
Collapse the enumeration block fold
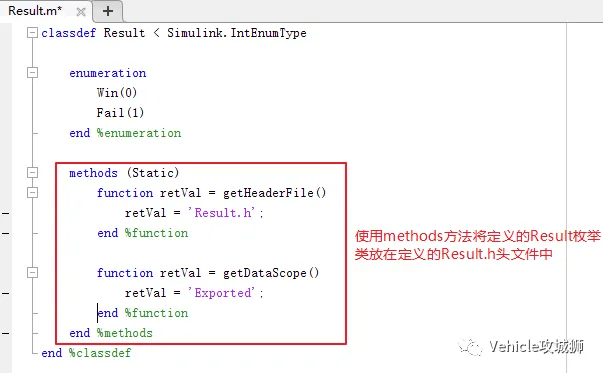(33, 73)
